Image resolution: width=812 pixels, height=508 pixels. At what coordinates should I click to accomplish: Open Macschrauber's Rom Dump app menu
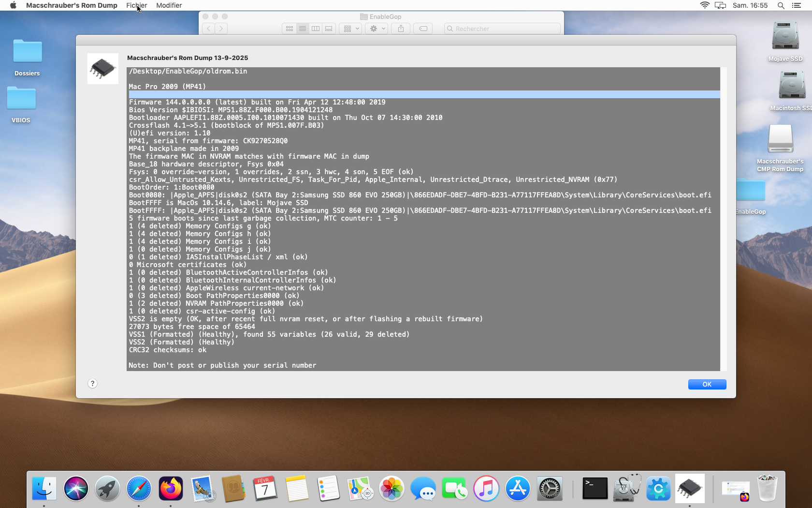pos(72,5)
